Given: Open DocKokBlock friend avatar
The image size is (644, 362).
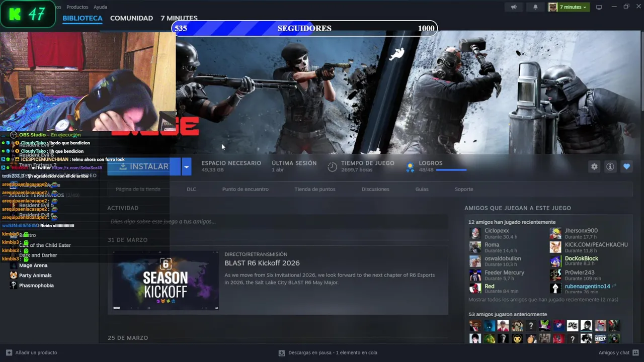Looking at the screenshot, I should click(555, 261).
